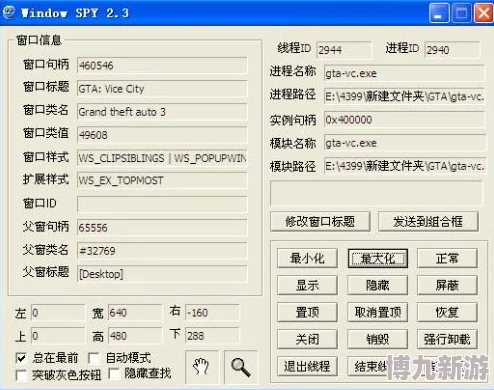Click the 退出线程 button

[307, 366]
